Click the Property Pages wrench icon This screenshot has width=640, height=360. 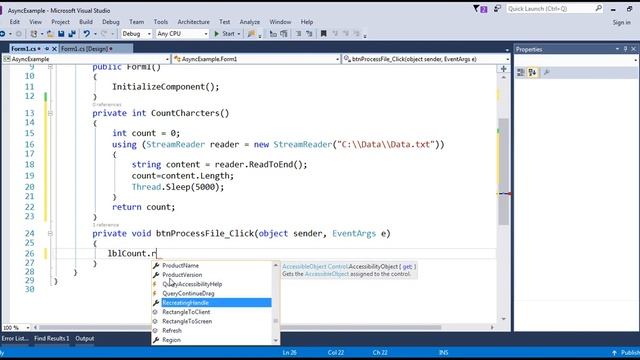[547, 73]
